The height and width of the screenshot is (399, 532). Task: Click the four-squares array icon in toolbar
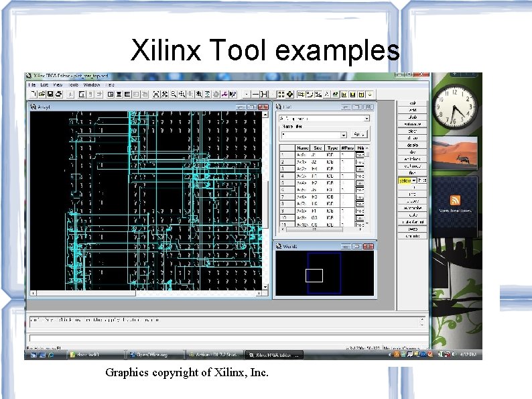[281, 94]
